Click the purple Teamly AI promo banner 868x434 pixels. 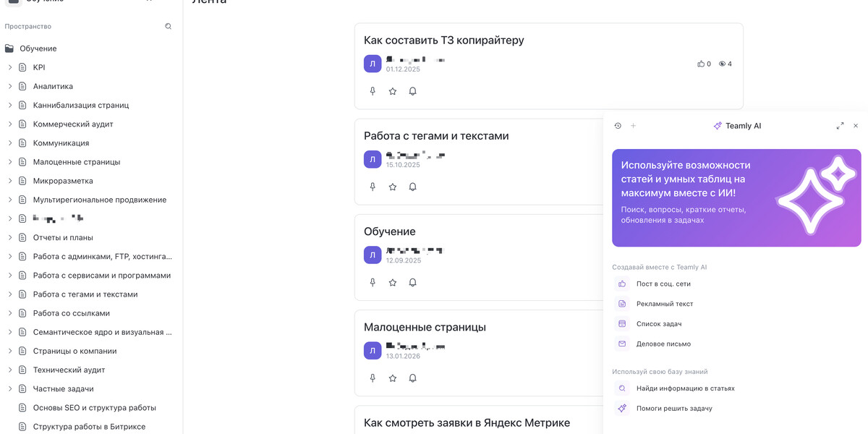pyautogui.click(x=736, y=197)
